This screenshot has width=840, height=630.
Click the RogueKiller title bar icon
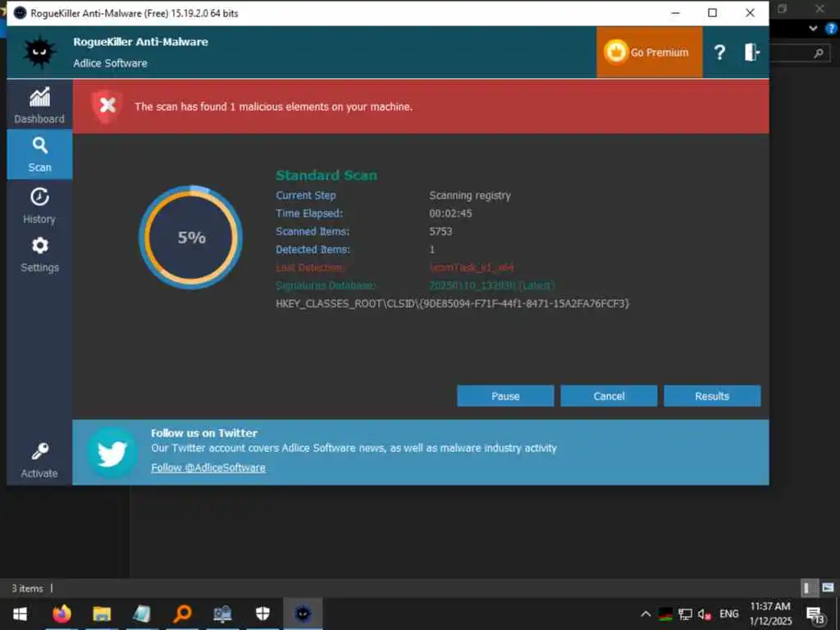click(20, 13)
